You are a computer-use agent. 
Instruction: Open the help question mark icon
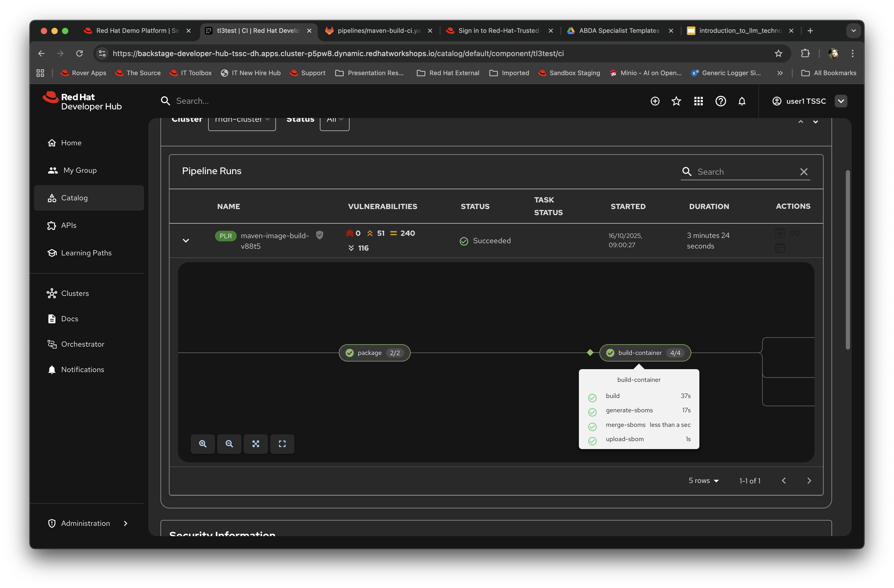[x=721, y=101]
